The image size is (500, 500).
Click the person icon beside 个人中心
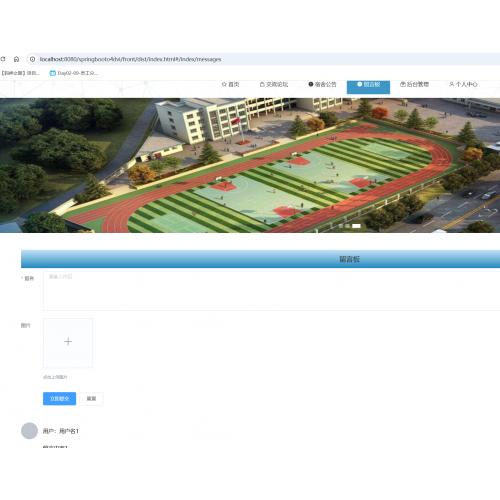452,84
